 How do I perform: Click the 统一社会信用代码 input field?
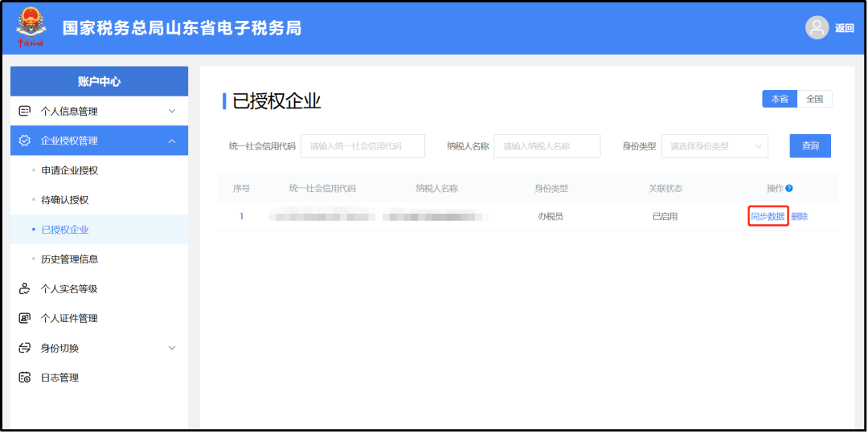362,146
